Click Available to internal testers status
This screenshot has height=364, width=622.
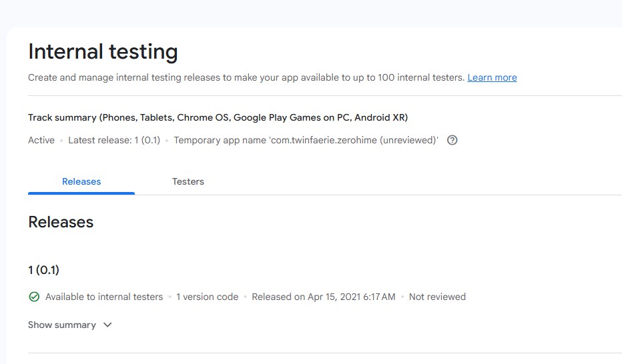tap(104, 297)
